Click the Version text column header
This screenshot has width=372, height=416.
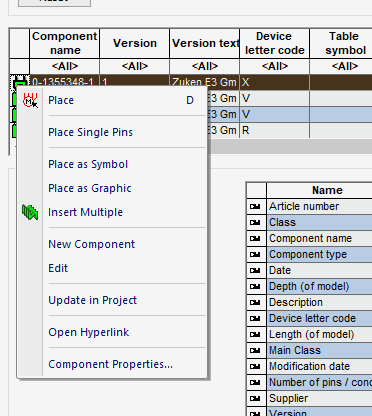(x=205, y=43)
